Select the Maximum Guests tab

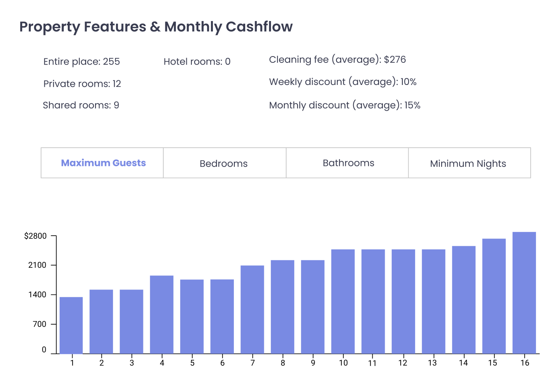click(102, 163)
